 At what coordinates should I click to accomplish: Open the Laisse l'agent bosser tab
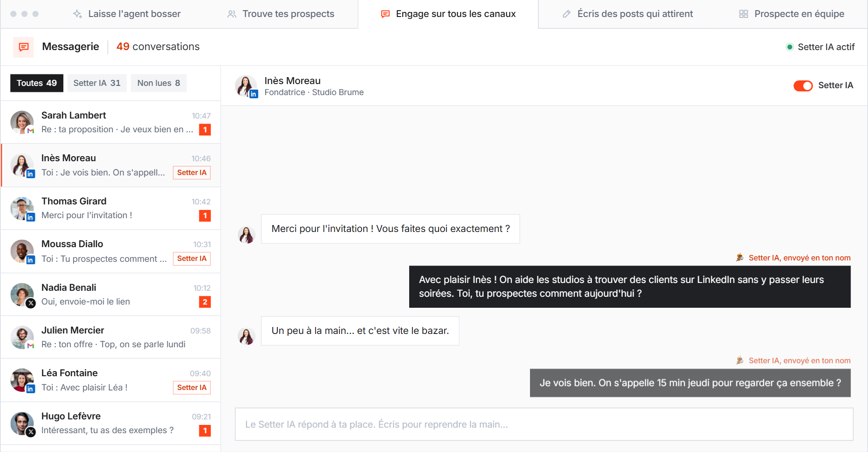pos(127,14)
